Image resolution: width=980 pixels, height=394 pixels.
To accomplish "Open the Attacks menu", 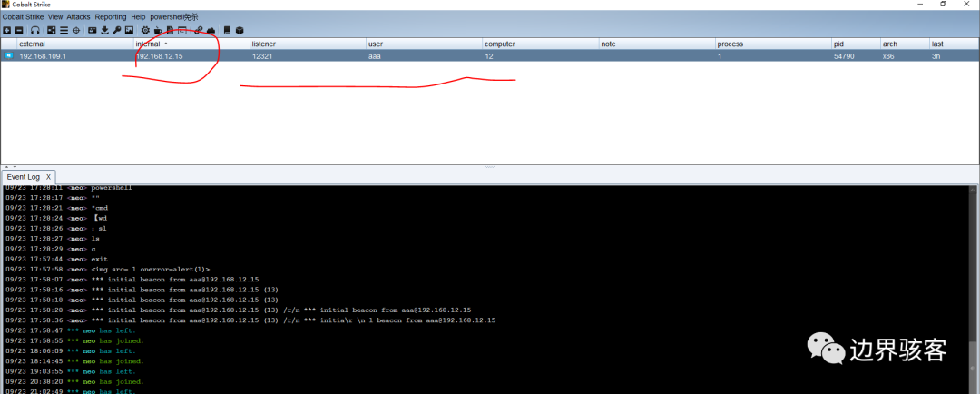I will pyautogui.click(x=79, y=17).
